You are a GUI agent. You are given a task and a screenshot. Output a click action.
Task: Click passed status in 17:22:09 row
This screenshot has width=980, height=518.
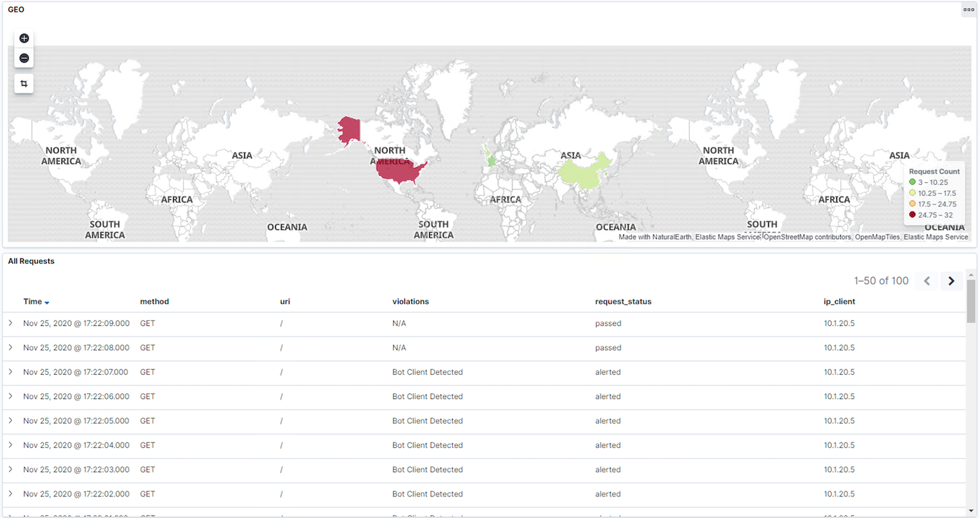click(608, 323)
